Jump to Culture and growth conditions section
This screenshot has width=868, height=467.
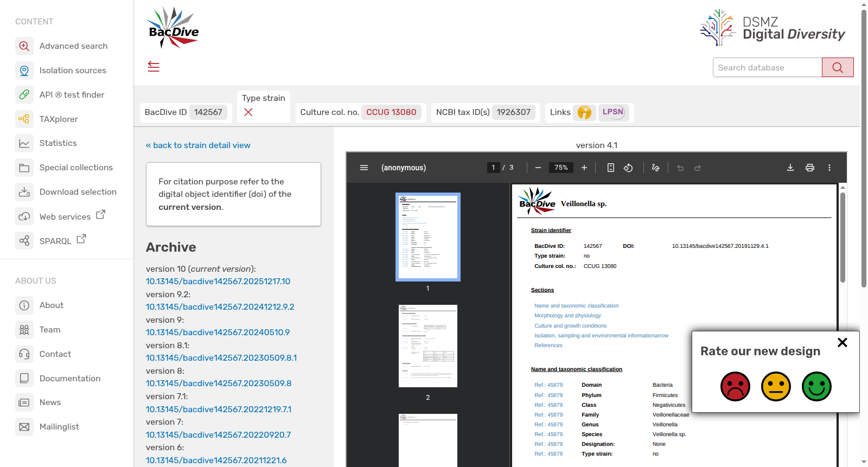[x=570, y=326]
